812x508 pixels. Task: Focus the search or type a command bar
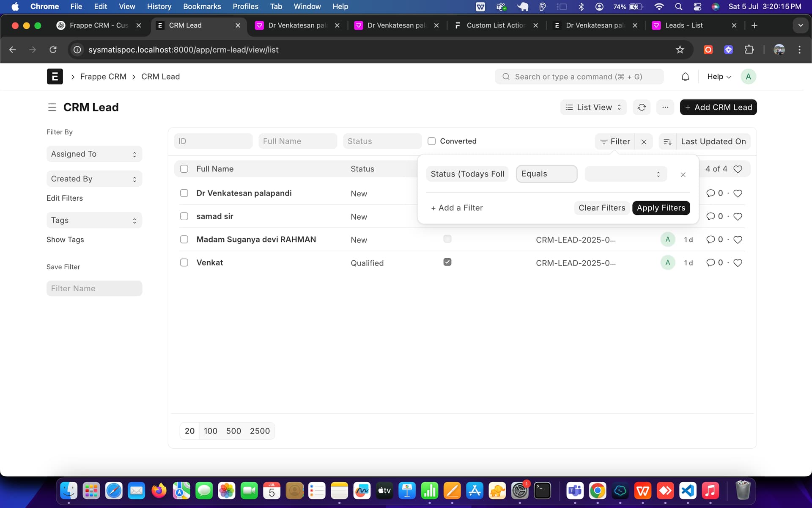tap(579, 77)
